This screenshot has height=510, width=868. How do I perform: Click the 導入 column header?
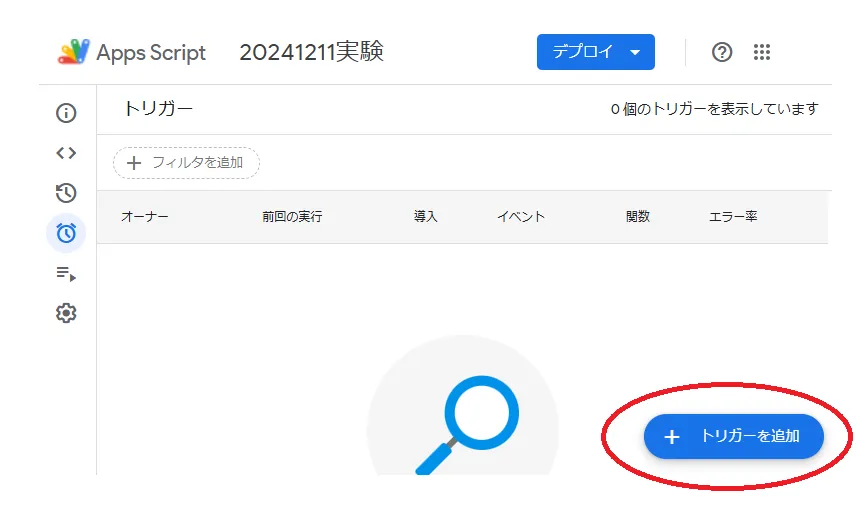point(426,217)
